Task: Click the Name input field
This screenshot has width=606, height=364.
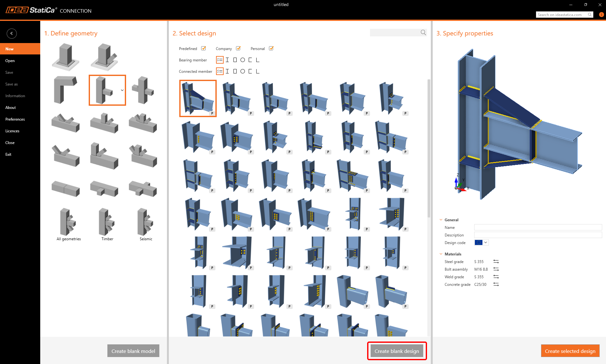Action: click(538, 227)
